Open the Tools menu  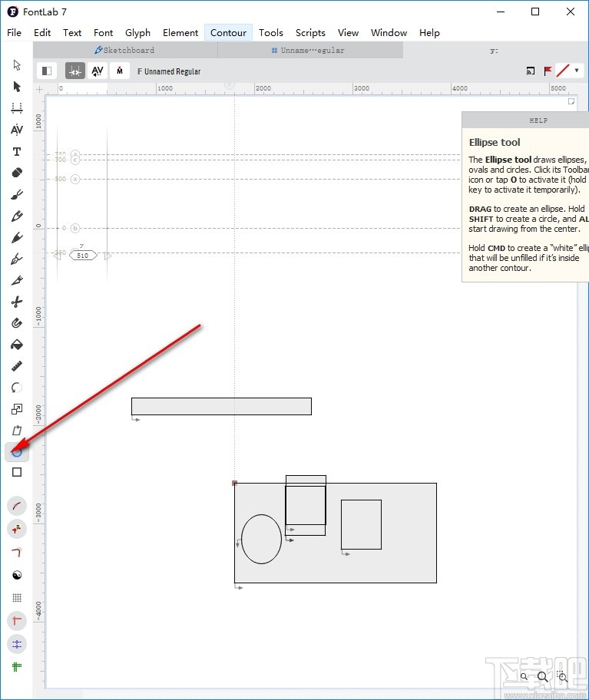(270, 32)
